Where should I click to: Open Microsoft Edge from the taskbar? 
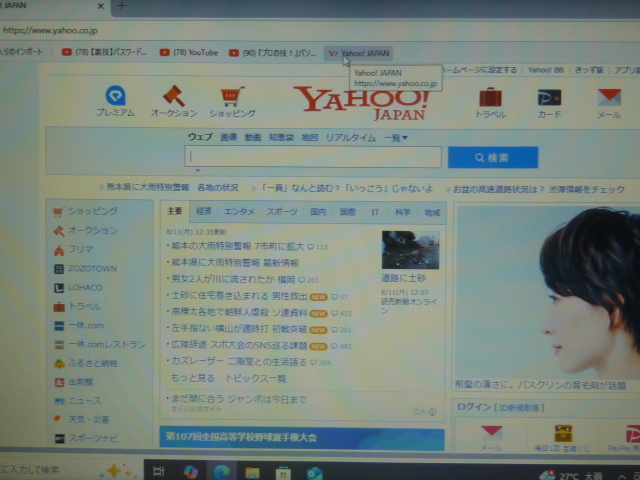click(x=221, y=471)
